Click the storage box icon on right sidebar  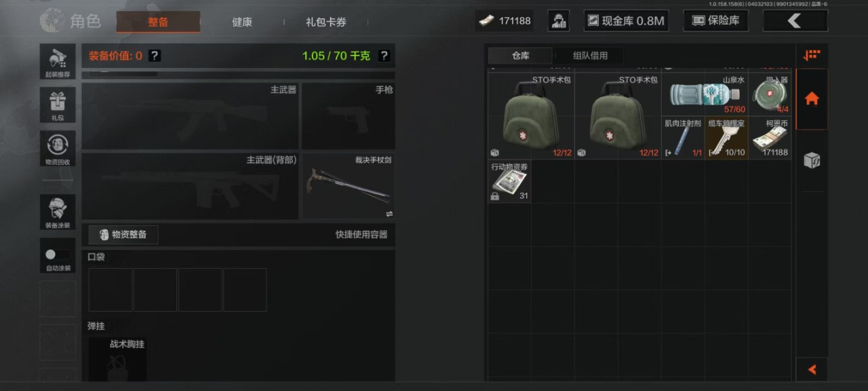[812, 161]
